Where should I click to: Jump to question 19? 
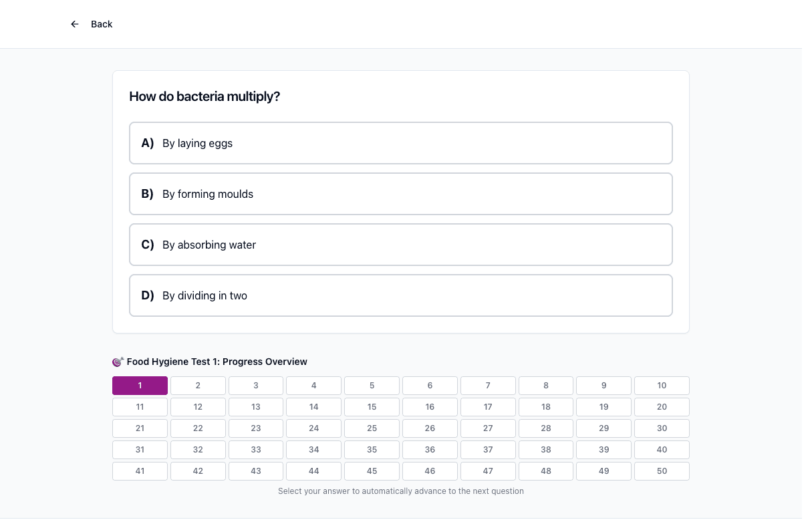pyautogui.click(x=604, y=407)
